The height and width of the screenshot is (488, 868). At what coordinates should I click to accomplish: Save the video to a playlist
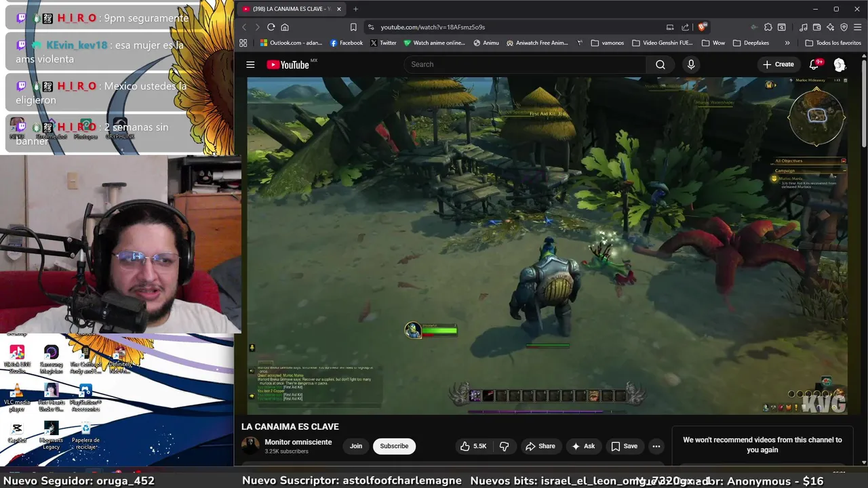624,446
